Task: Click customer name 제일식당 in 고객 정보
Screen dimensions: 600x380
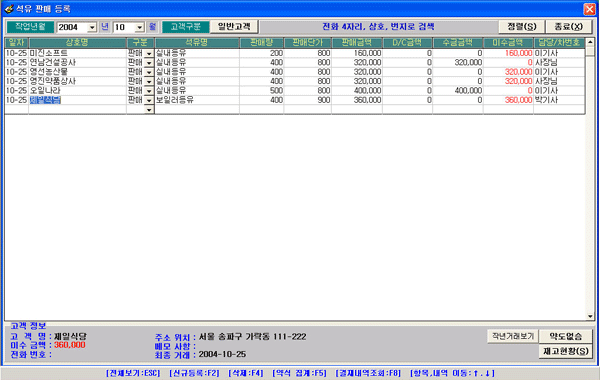Action: (x=70, y=336)
